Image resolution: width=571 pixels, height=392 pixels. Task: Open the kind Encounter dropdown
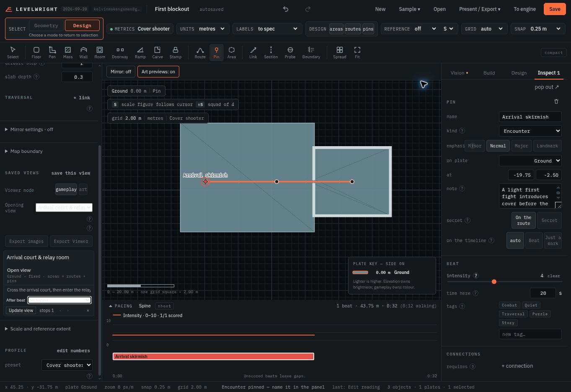coord(530,131)
